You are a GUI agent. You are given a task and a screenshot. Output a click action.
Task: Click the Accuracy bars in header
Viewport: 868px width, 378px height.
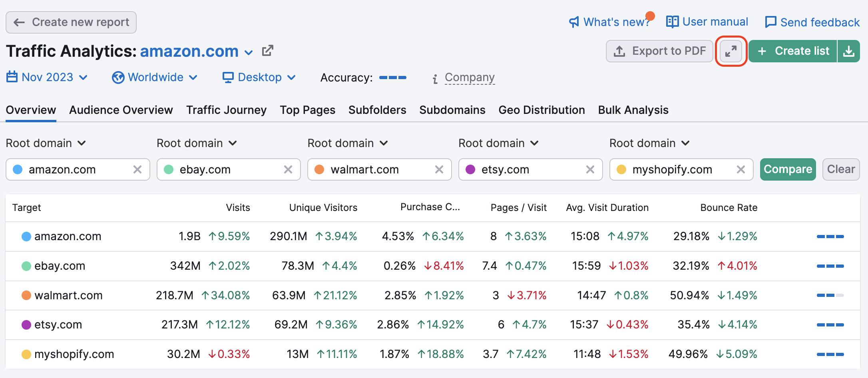pyautogui.click(x=393, y=78)
